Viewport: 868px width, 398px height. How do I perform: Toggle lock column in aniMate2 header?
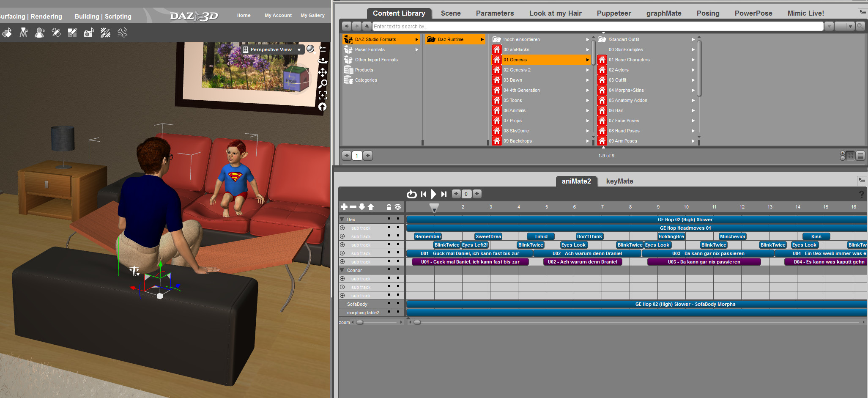pos(389,207)
